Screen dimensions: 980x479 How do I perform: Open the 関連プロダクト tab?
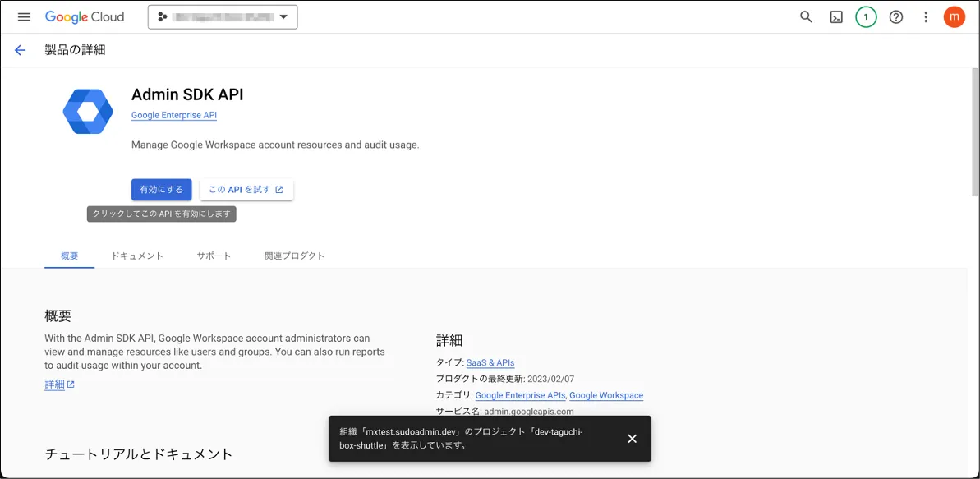click(x=294, y=256)
